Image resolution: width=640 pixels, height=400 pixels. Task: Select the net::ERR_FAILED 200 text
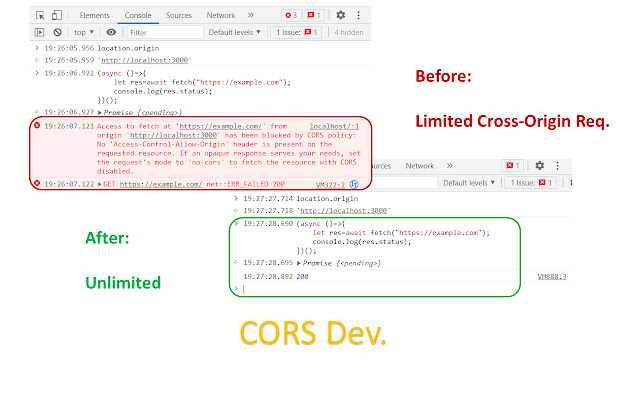pyautogui.click(x=245, y=184)
